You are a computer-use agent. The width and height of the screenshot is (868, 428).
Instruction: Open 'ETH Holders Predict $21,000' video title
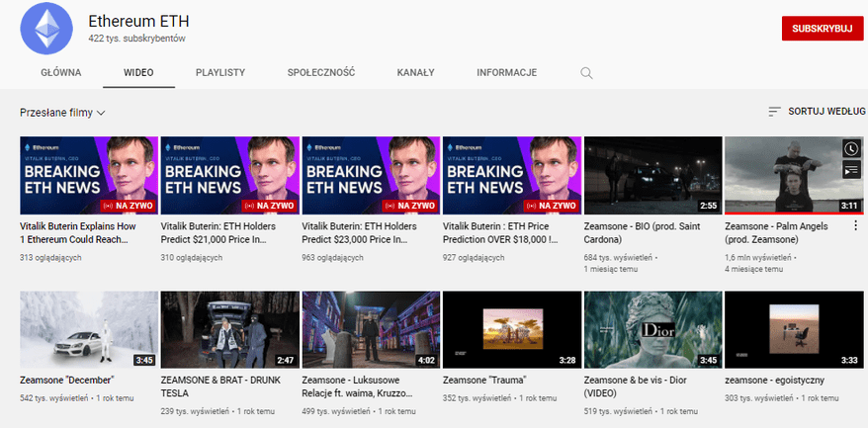(218, 232)
